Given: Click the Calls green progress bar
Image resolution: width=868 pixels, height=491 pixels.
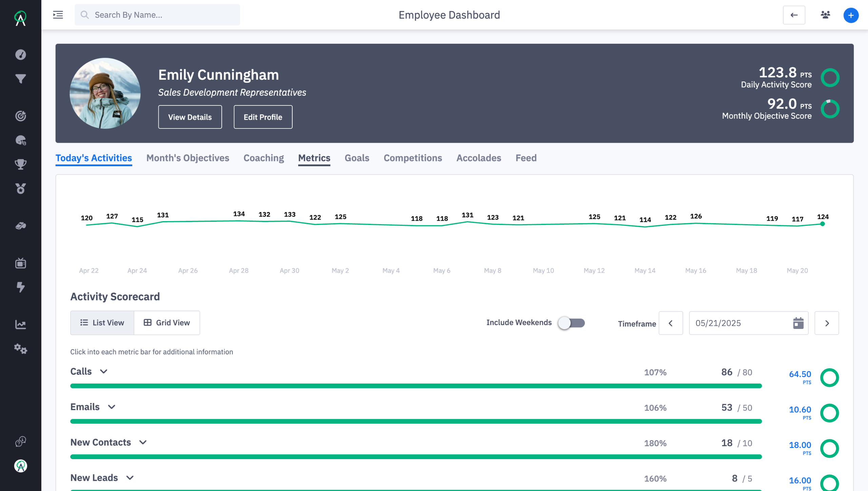Looking at the screenshot, I should [416, 386].
